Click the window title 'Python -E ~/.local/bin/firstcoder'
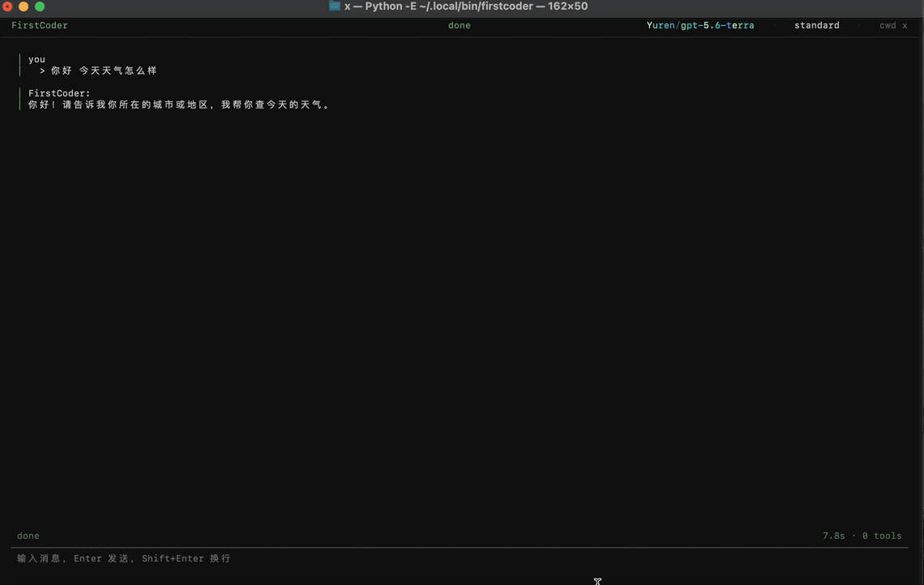Screen dimensions: 924x585 coord(449,6)
